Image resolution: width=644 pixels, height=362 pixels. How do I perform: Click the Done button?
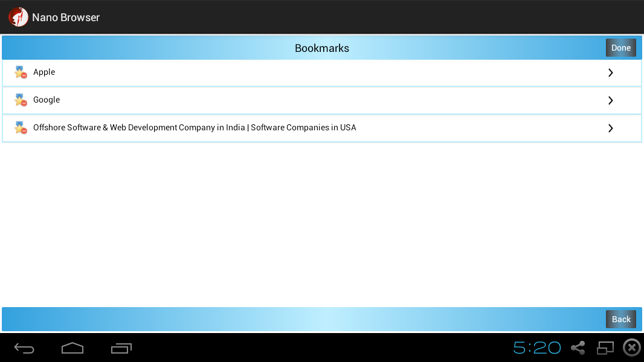click(x=620, y=48)
